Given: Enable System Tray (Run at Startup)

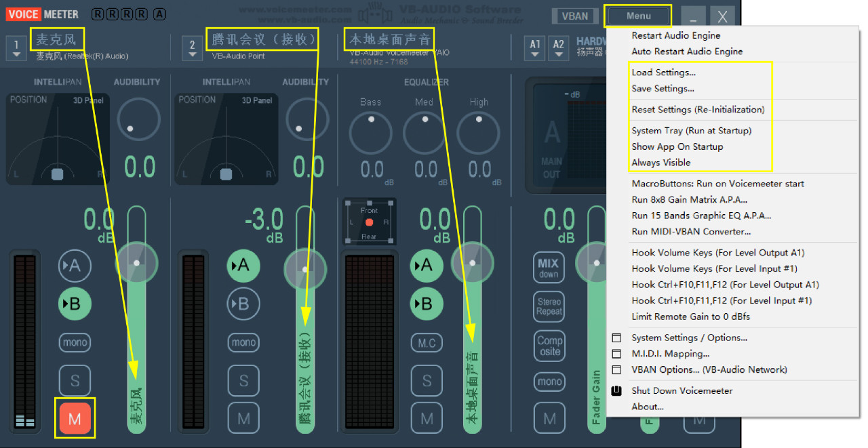Looking at the screenshot, I should coord(692,131).
